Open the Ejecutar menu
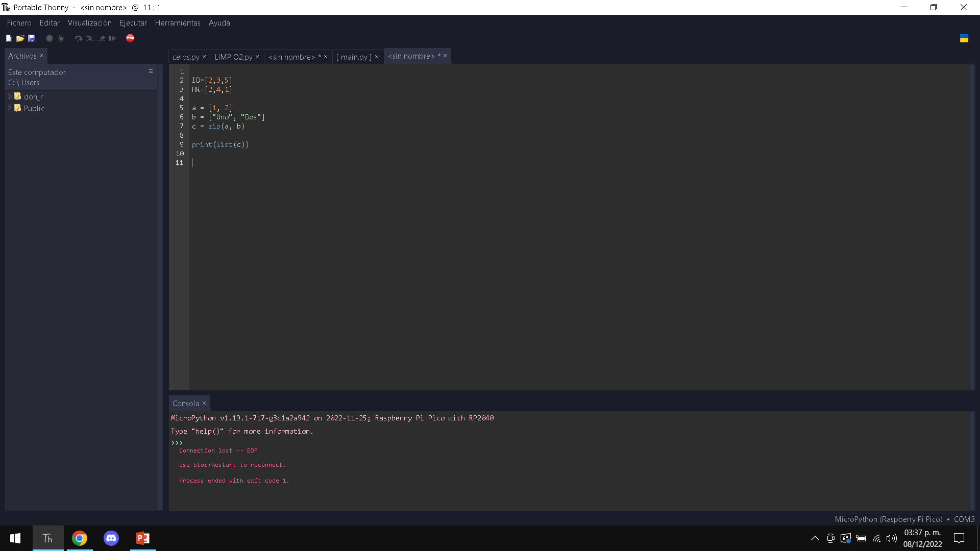 click(x=133, y=23)
